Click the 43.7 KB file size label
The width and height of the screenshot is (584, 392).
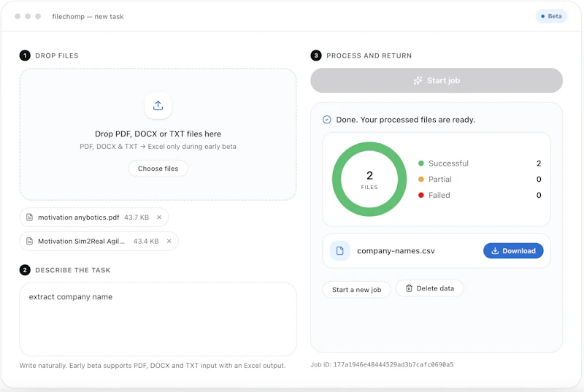pos(137,218)
